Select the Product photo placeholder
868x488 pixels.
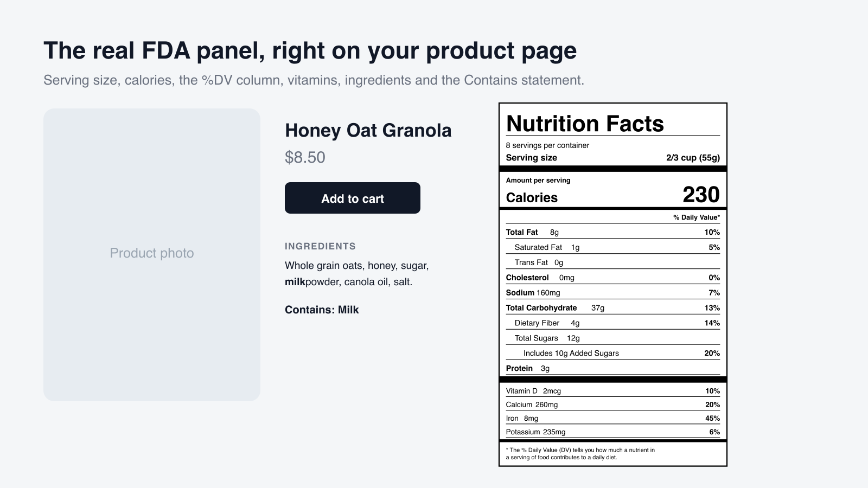[152, 255]
